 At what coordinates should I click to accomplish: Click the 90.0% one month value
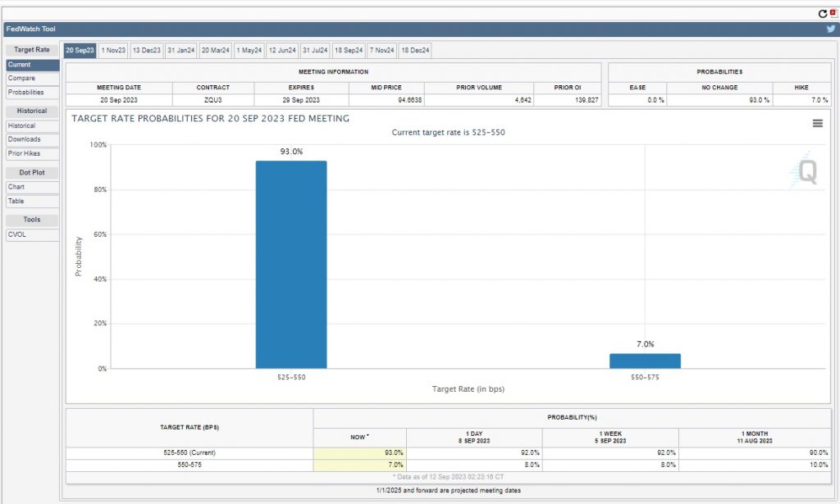pos(819,452)
